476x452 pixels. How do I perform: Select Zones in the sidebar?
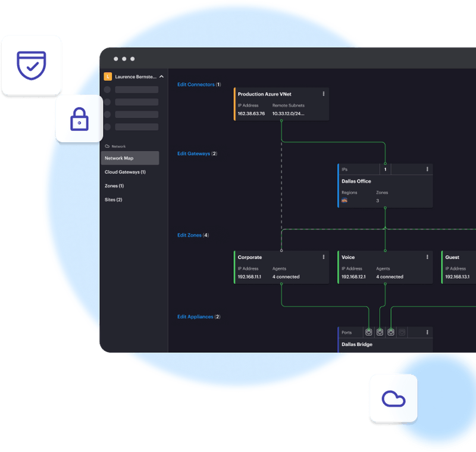[x=114, y=186]
